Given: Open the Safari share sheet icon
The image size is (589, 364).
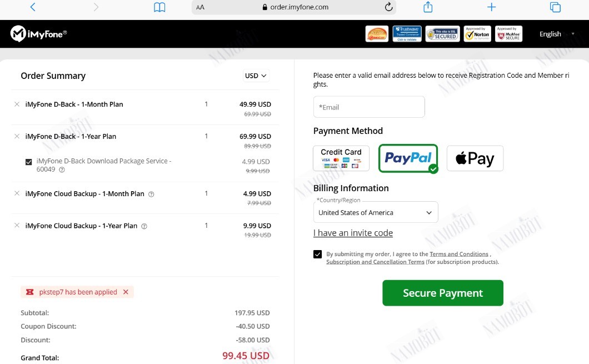Looking at the screenshot, I should (428, 7).
